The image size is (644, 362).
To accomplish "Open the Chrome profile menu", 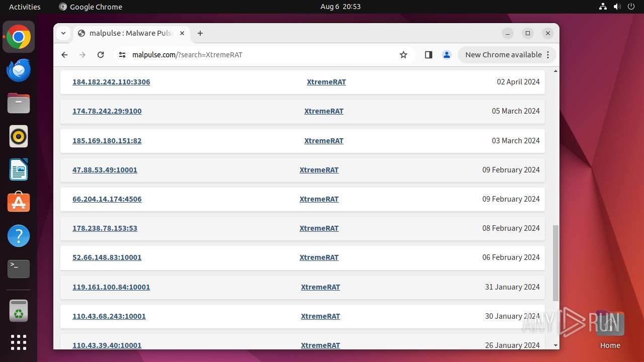I will click(x=447, y=55).
